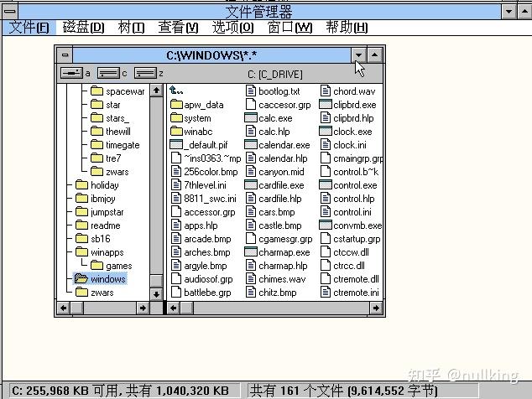Select the tre7 folder in the tree
The height and width of the screenshot is (399, 532).
coord(106,158)
